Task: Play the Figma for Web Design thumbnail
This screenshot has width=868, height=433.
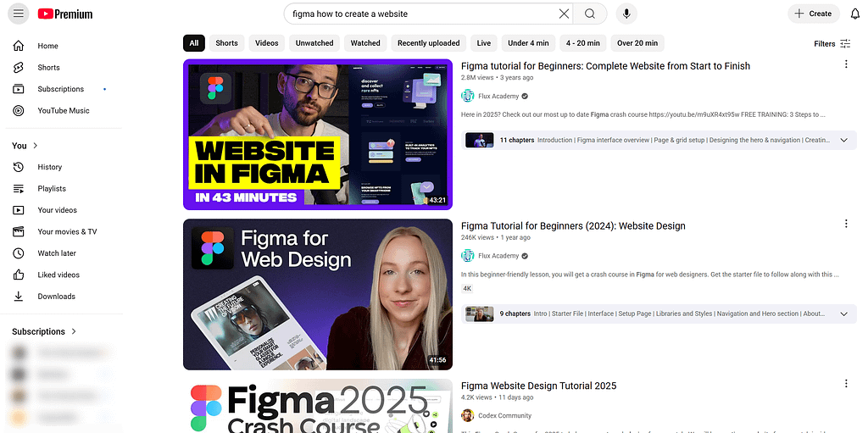Action: pos(318,295)
